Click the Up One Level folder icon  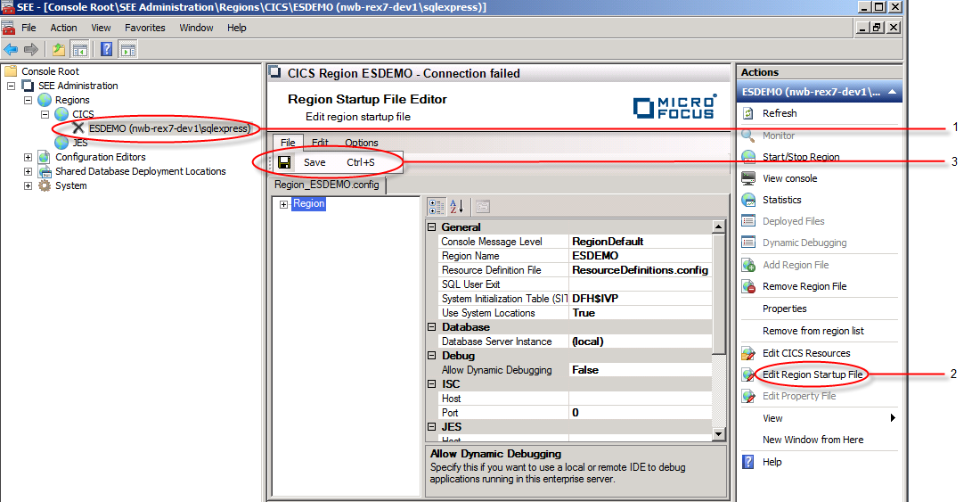pyautogui.click(x=59, y=49)
